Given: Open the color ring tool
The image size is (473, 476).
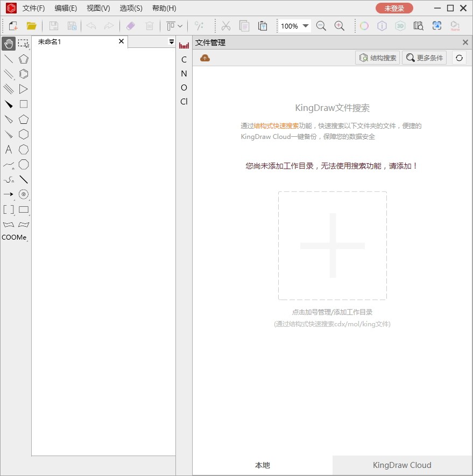Looking at the screenshot, I should coord(364,26).
